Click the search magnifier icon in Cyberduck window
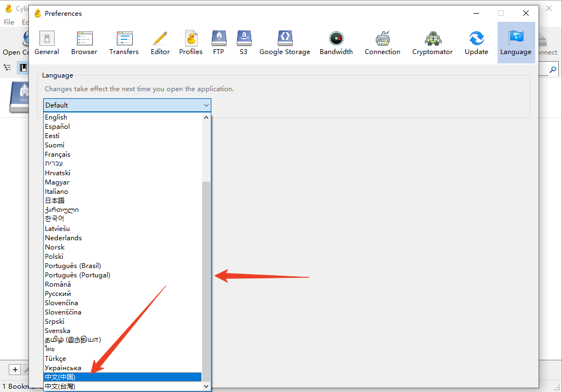 [553, 69]
